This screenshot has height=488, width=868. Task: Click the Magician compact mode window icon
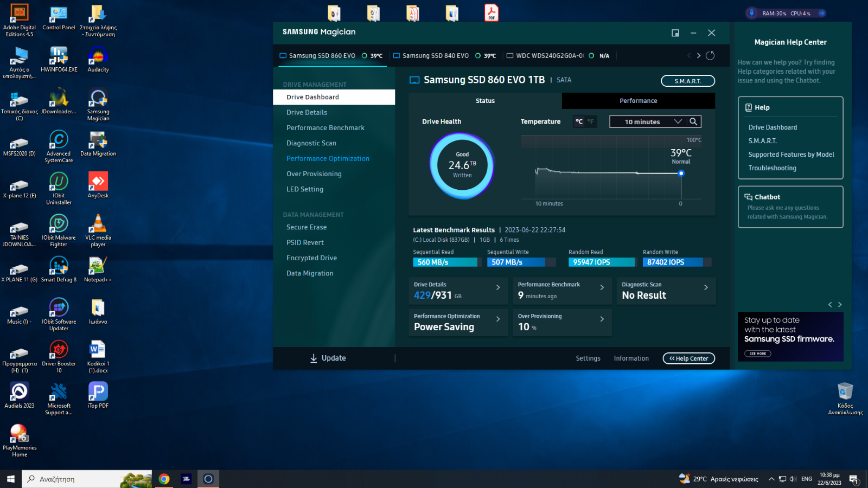click(x=675, y=33)
